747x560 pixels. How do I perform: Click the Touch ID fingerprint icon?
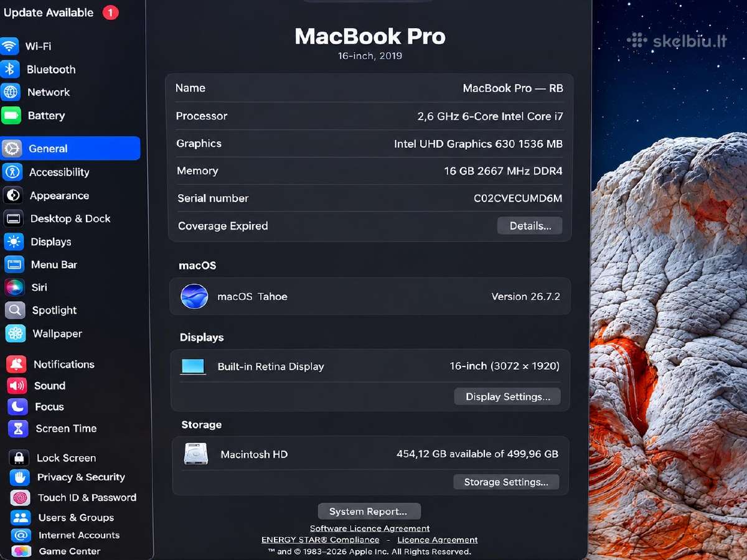tap(21, 497)
